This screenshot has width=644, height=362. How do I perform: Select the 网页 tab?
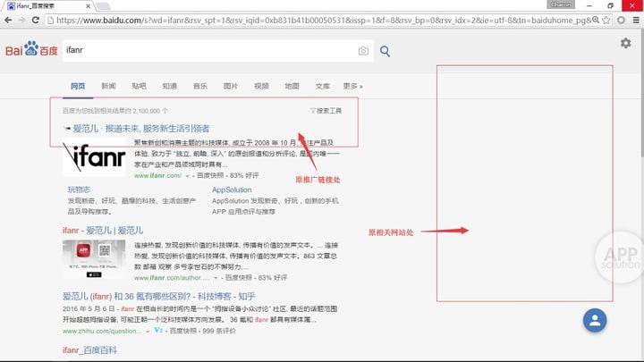click(x=78, y=86)
